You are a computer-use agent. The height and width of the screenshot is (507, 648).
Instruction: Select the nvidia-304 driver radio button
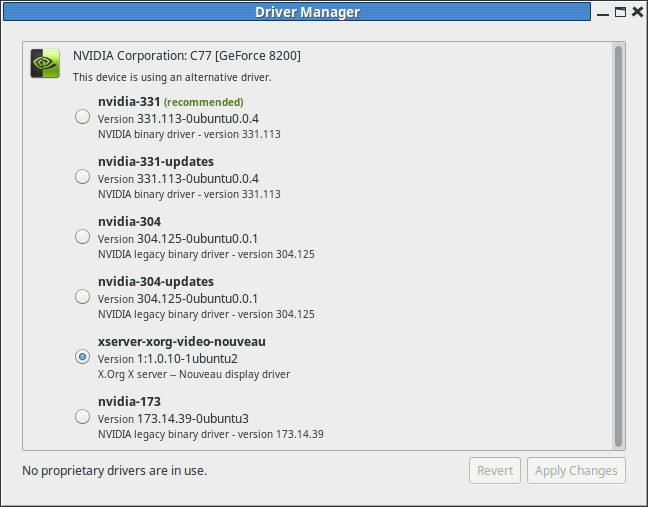coord(83,236)
